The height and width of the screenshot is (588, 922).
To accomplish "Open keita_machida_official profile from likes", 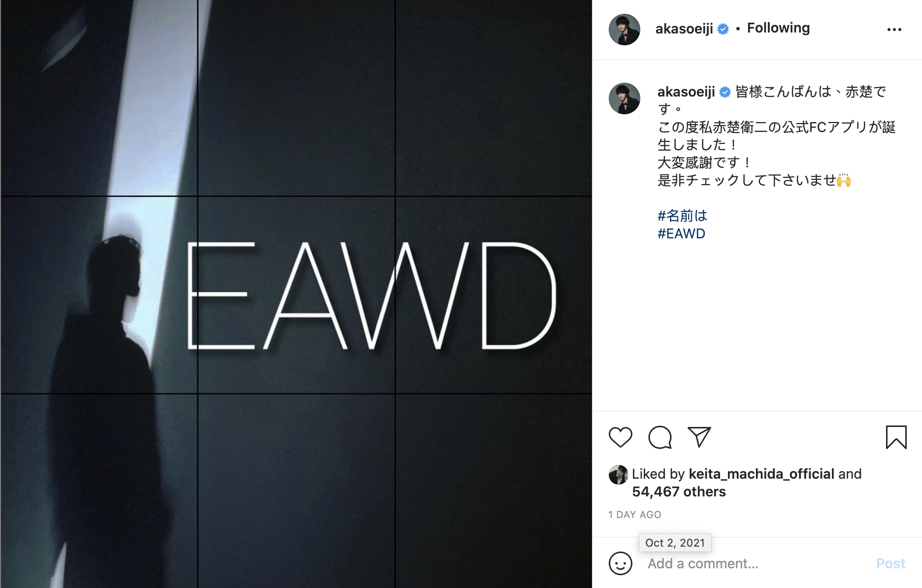I will tap(761, 474).
